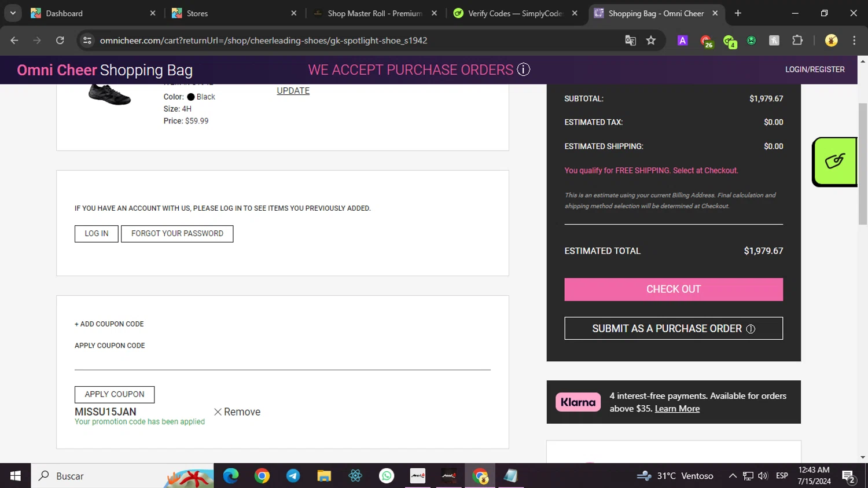Click the ESP language indicator
This screenshot has width=868, height=488.
pos(782,476)
